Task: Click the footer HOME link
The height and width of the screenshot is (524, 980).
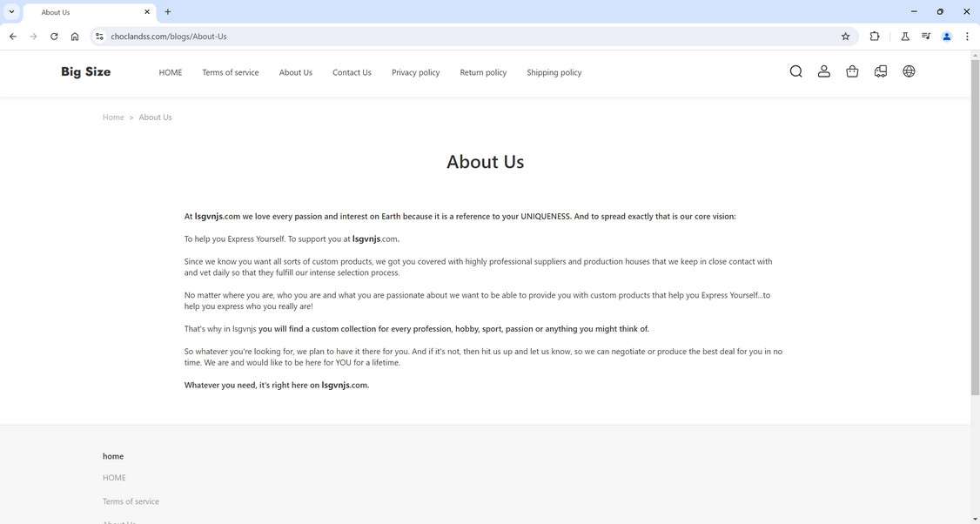Action: coord(114,478)
